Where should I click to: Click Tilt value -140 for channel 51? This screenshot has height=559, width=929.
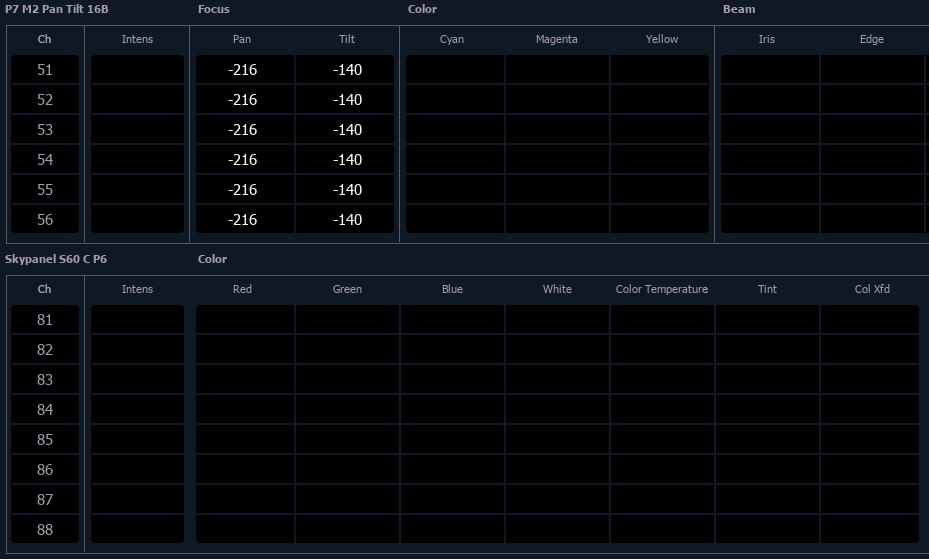click(345, 69)
